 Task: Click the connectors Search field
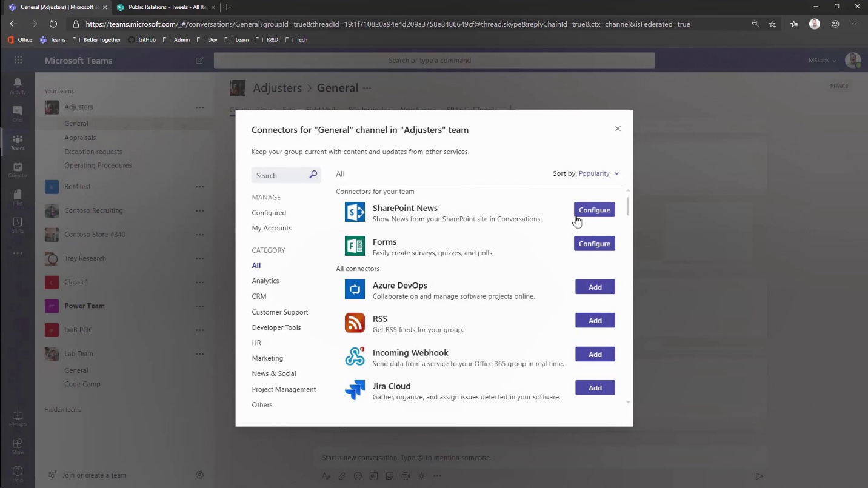tap(285, 175)
